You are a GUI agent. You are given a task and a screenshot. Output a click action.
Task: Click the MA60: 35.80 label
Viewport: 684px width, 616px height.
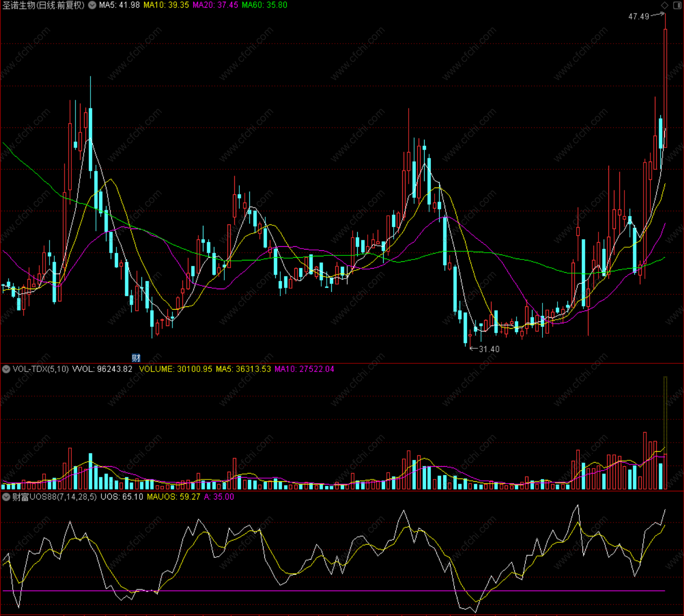pyautogui.click(x=264, y=5)
